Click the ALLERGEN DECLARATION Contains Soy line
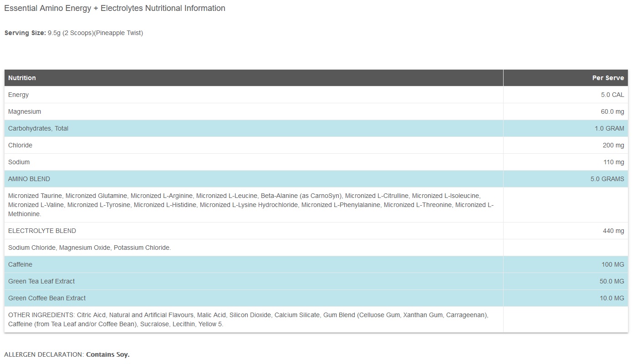The image size is (632, 364). [67, 354]
